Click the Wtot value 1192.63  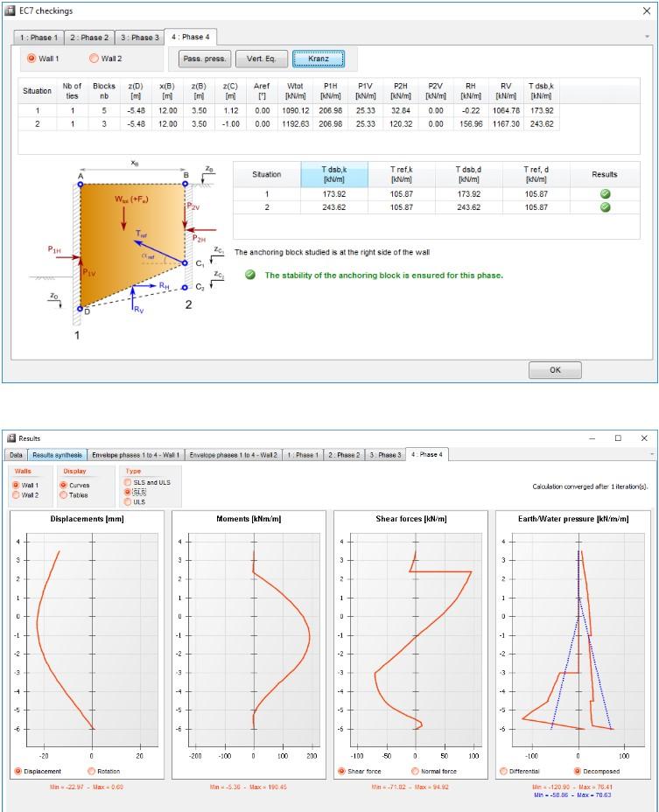click(x=295, y=123)
